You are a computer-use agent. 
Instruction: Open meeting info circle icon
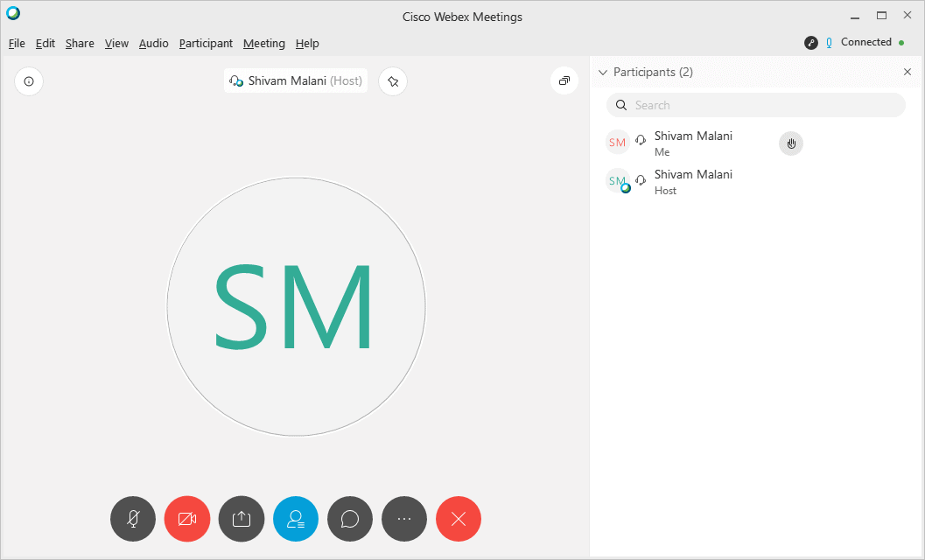[x=29, y=81]
